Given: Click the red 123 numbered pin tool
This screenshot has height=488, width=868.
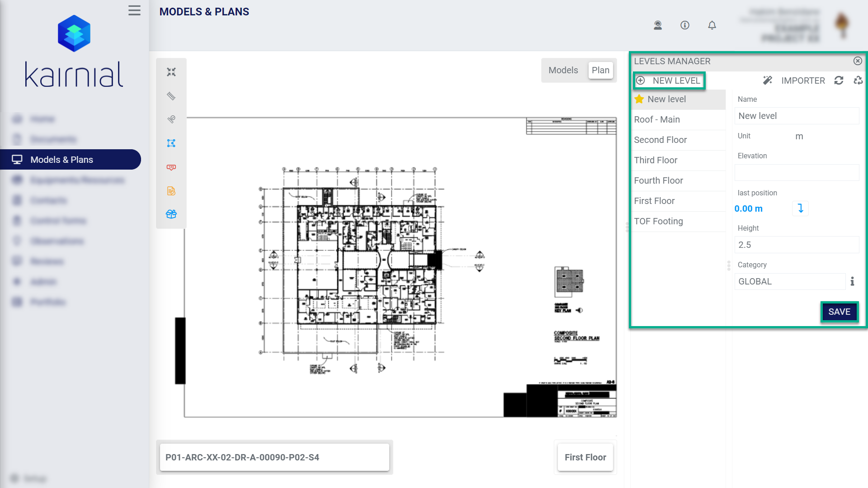Looking at the screenshot, I should coord(171,167).
